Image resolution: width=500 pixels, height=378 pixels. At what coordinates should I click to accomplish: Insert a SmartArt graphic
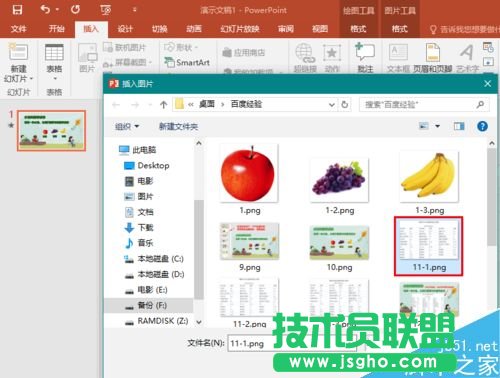pyautogui.click(x=187, y=62)
